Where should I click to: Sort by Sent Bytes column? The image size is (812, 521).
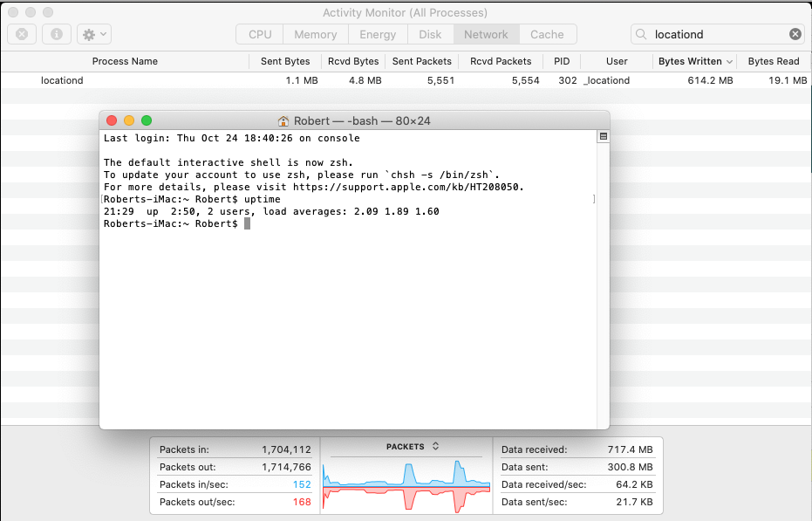coord(285,61)
